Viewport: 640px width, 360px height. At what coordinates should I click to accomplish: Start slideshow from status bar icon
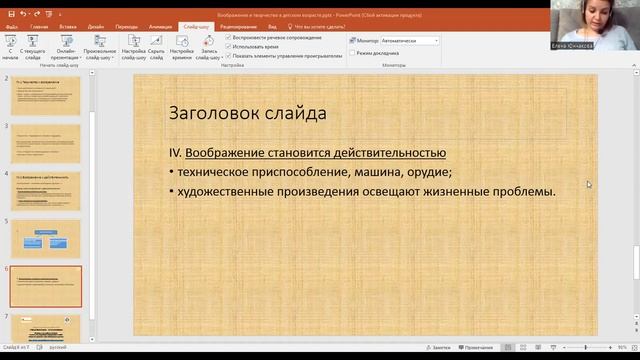553,347
